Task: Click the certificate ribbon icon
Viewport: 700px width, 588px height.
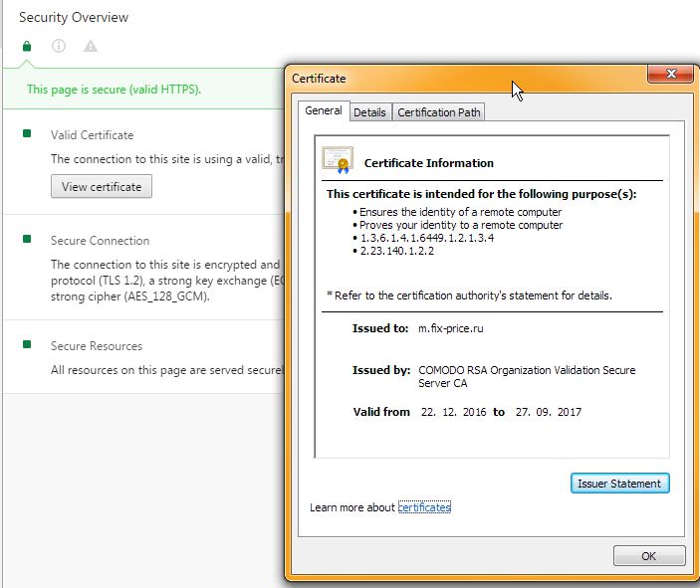Action: [338, 160]
